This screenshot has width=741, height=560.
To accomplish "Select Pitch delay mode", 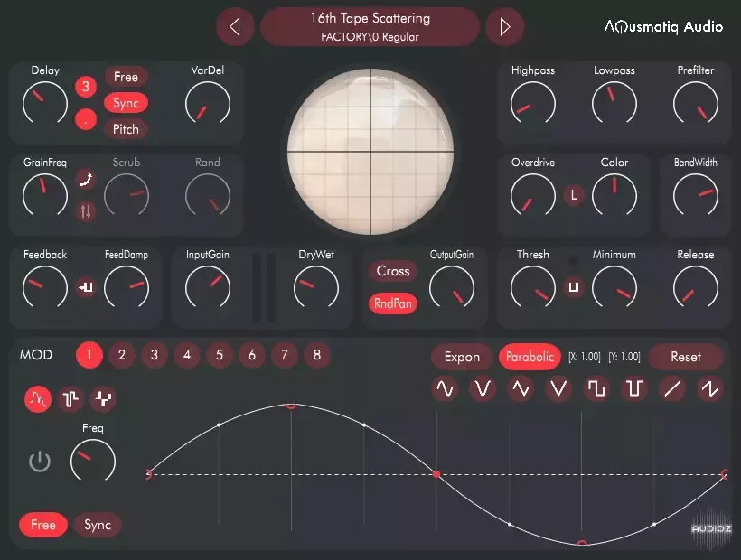I will pos(126,129).
